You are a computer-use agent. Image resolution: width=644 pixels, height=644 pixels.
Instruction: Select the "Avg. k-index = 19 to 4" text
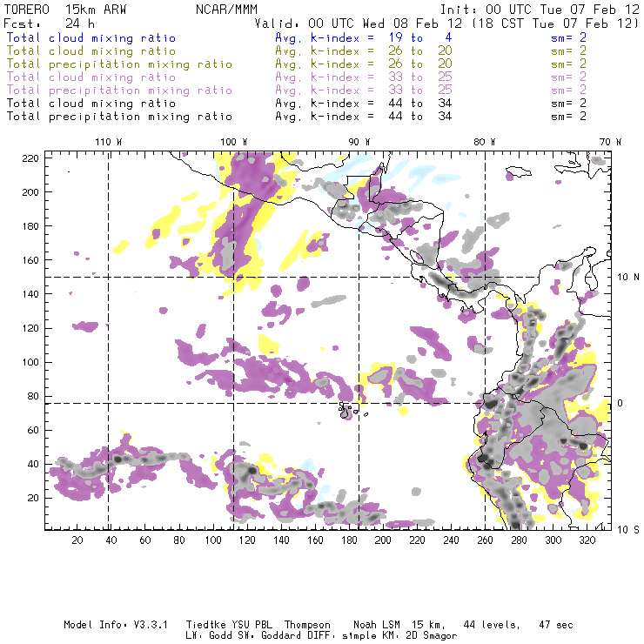[364, 37]
